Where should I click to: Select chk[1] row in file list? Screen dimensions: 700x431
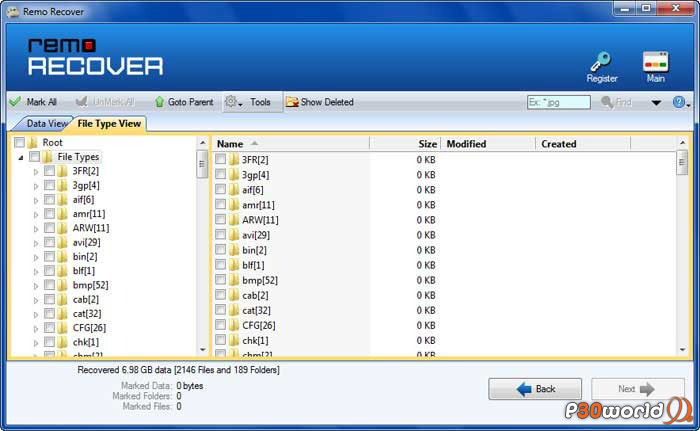click(x=325, y=340)
